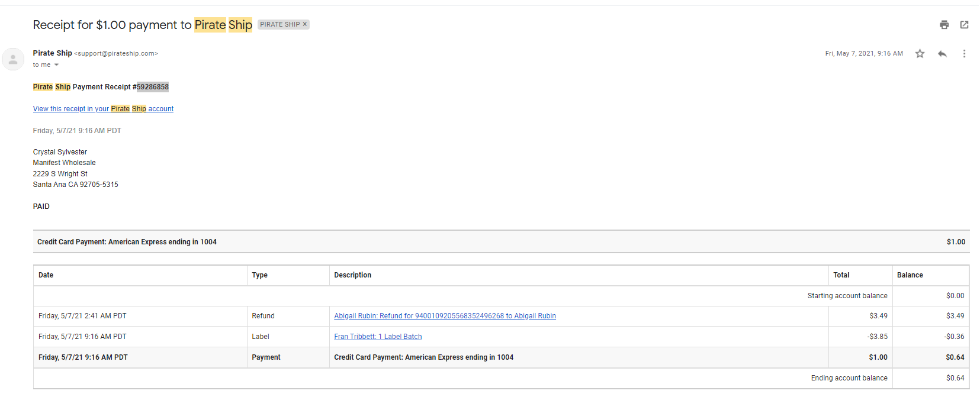Click the email subject line heading
Screen dimensions: 980x397
pos(143,25)
